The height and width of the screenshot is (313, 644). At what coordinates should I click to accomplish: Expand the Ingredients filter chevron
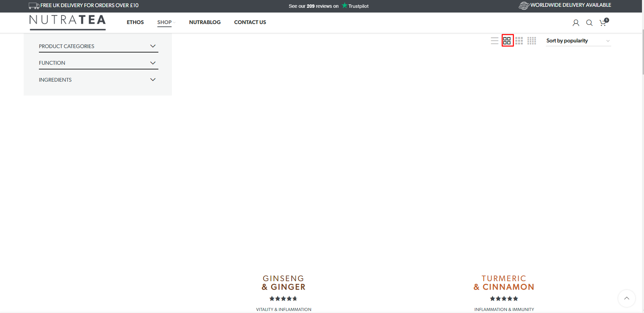[x=153, y=80]
